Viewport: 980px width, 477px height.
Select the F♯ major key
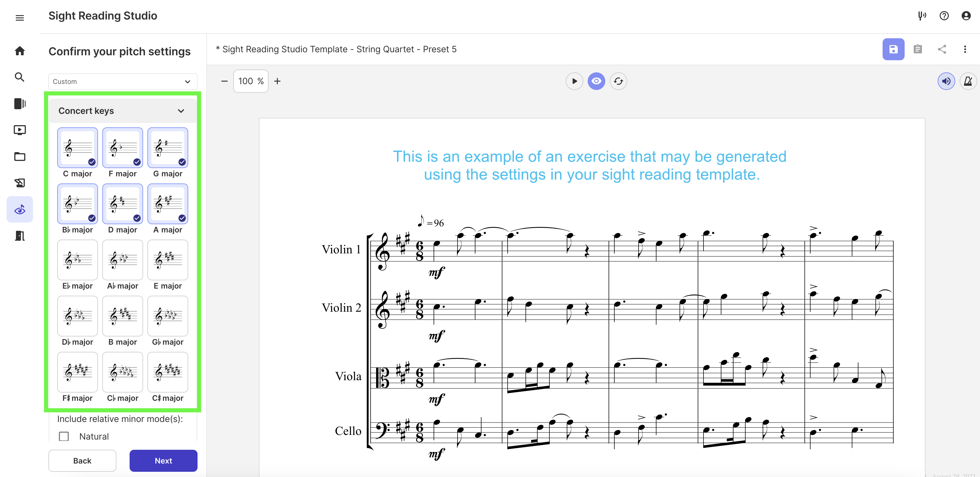click(x=78, y=372)
